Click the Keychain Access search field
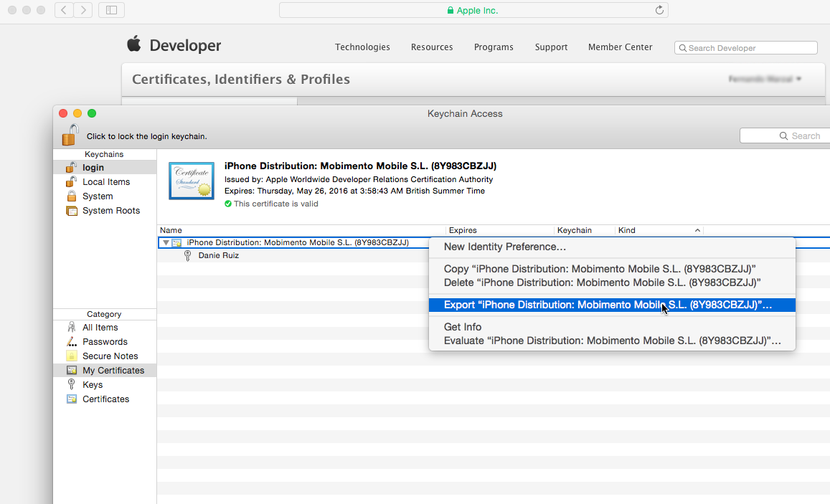This screenshot has width=830, height=504. [x=785, y=136]
